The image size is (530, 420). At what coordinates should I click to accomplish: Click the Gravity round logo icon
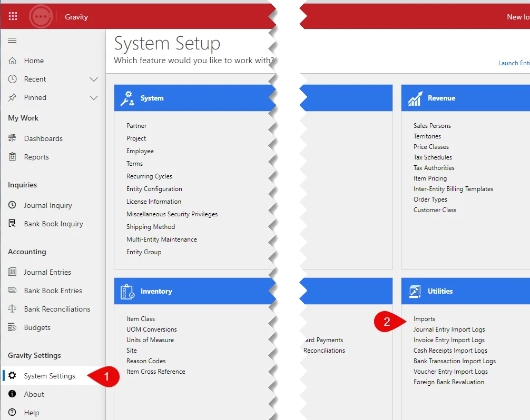pos(41,16)
